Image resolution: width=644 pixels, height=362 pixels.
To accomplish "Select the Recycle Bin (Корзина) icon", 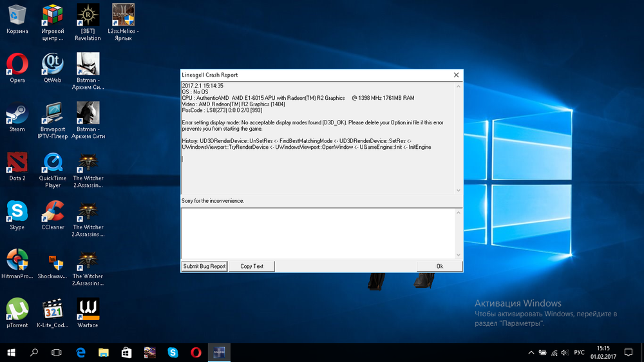I will (17, 15).
